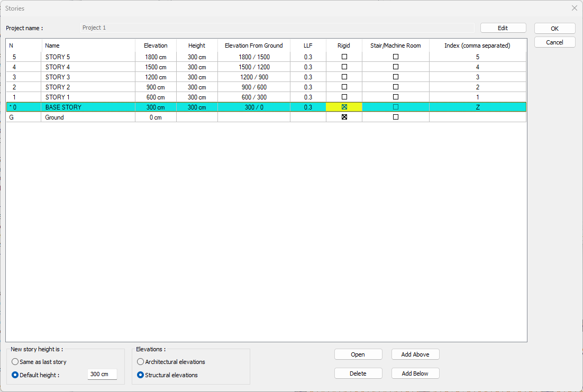Image resolution: width=583 pixels, height=392 pixels.
Task: Close the Stories dialog window
Action: (x=575, y=8)
